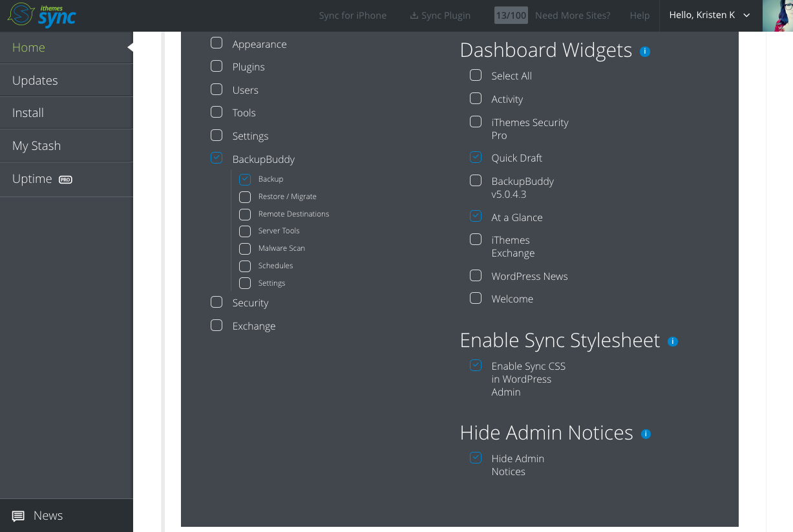Open the info icon next to Enable Sync Stylesheet
This screenshot has height=532, width=793.
(x=673, y=341)
